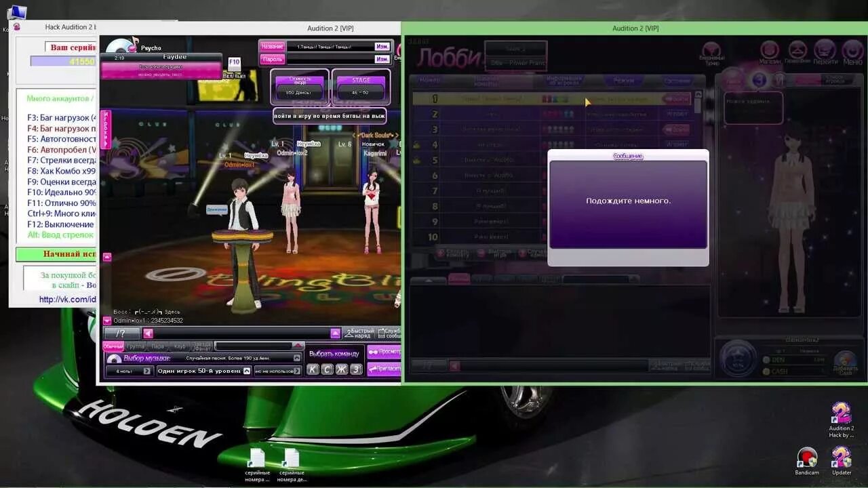Select lobby room row number 9
Image resolution: width=868 pixels, height=488 pixels.
pyautogui.click(x=480, y=222)
